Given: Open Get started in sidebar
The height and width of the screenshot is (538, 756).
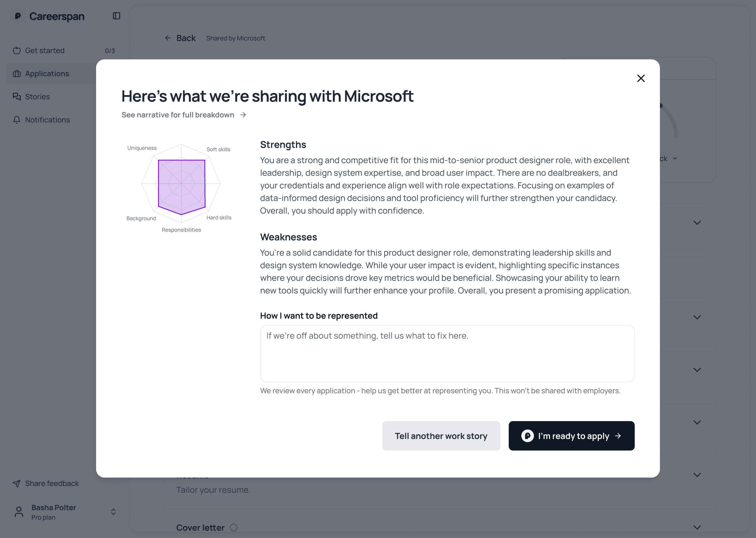Looking at the screenshot, I should tap(45, 51).
